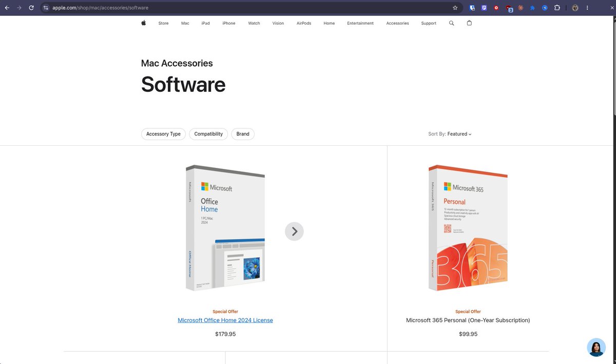Expand the Brand filter
The height and width of the screenshot is (364, 616).
click(x=243, y=134)
